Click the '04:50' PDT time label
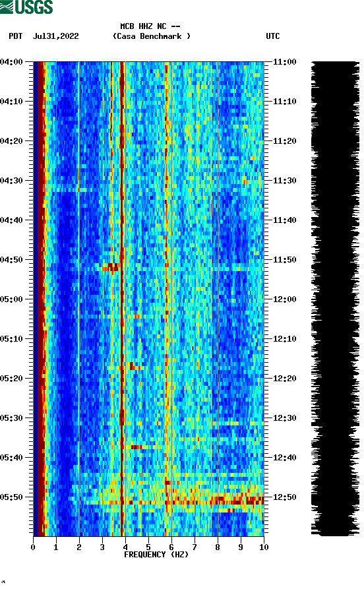The width and height of the screenshot is (364, 589). click(11, 260)
